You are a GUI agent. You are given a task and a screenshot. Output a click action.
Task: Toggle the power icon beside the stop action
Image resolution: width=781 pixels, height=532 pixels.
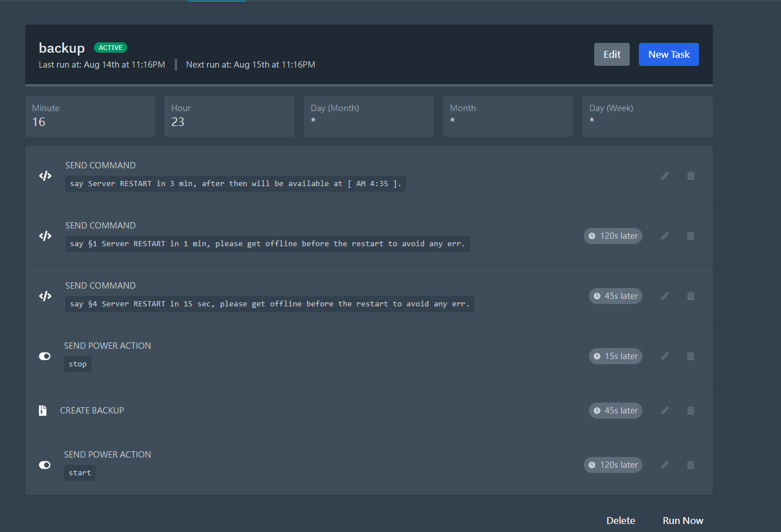[44, 356]
